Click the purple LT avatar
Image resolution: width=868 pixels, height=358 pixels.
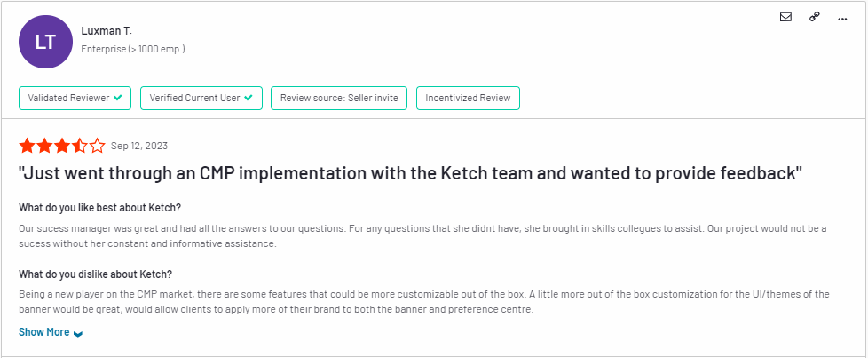coord(45,42)
